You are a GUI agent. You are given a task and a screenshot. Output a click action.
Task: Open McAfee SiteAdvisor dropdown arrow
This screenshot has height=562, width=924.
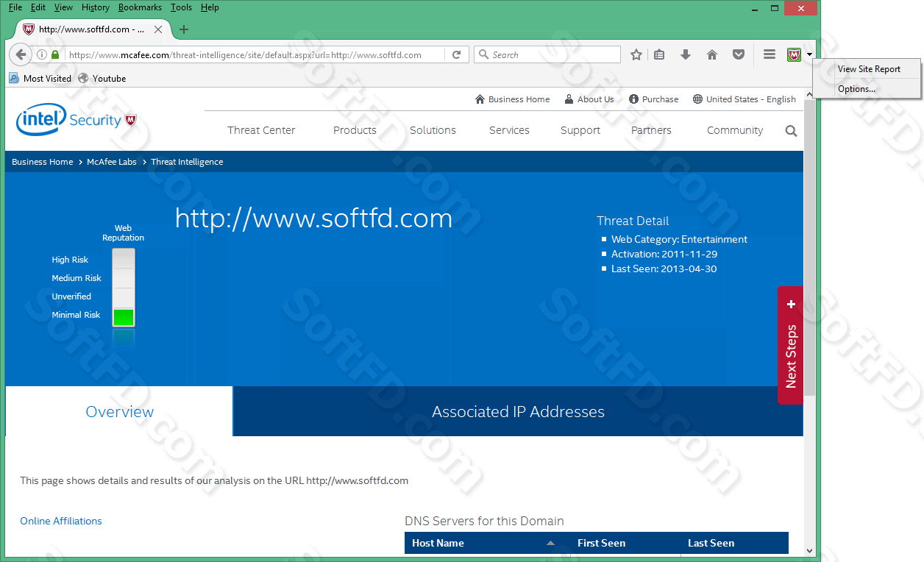(809, 54)
